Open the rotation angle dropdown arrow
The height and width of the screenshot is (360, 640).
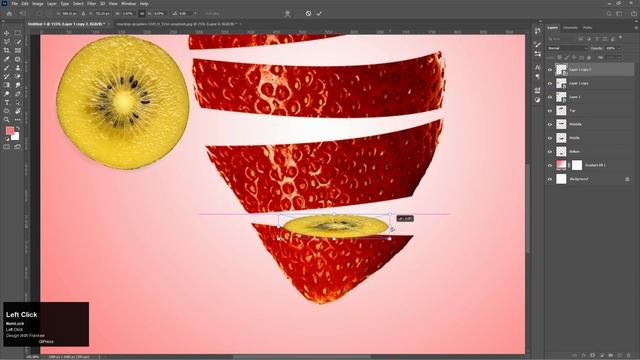point(196,13)
